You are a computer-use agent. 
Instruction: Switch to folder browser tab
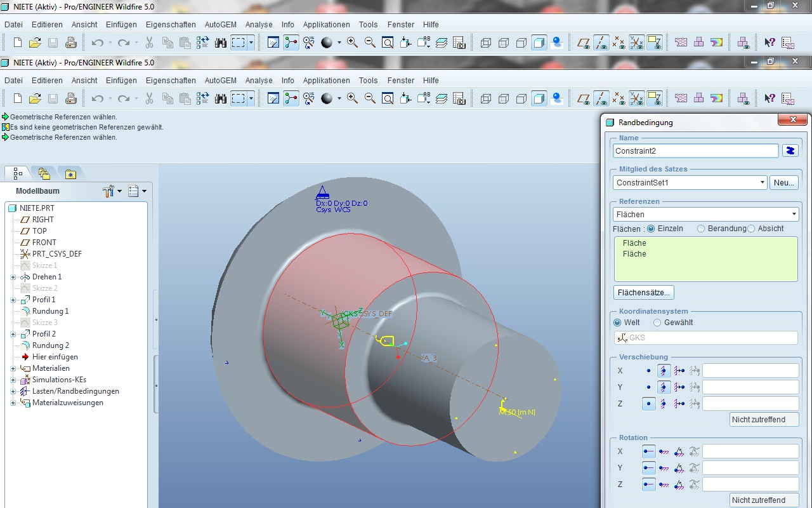[x=44, y=173]
